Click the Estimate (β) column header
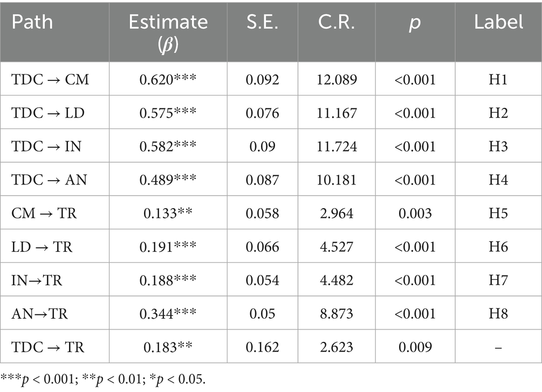Screen dimensions: 542x392 click(168, 31)
